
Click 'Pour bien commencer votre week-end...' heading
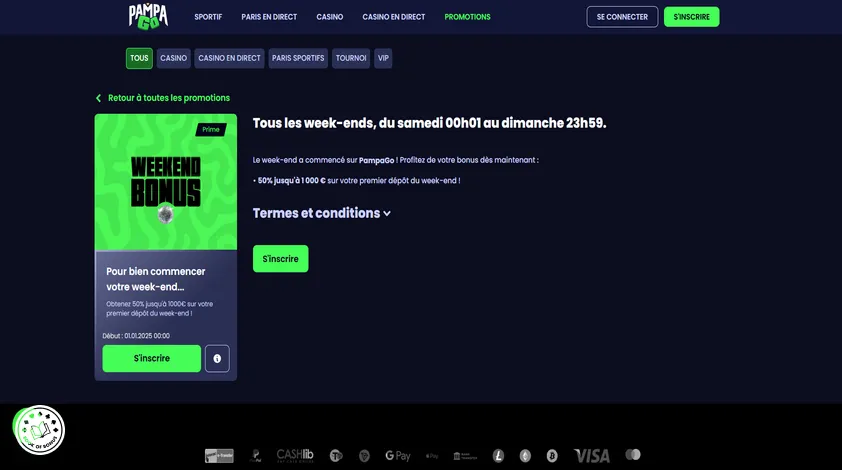point(156,279)
